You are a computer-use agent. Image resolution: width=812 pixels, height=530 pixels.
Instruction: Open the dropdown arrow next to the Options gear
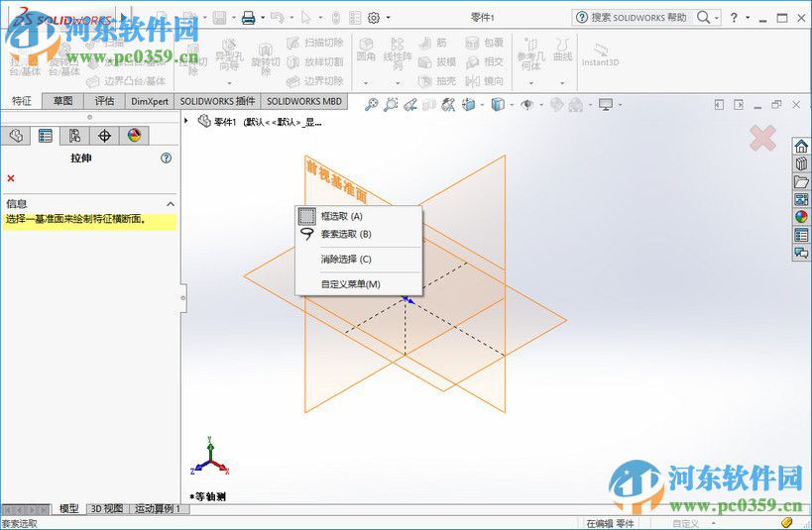pos(388,18)
